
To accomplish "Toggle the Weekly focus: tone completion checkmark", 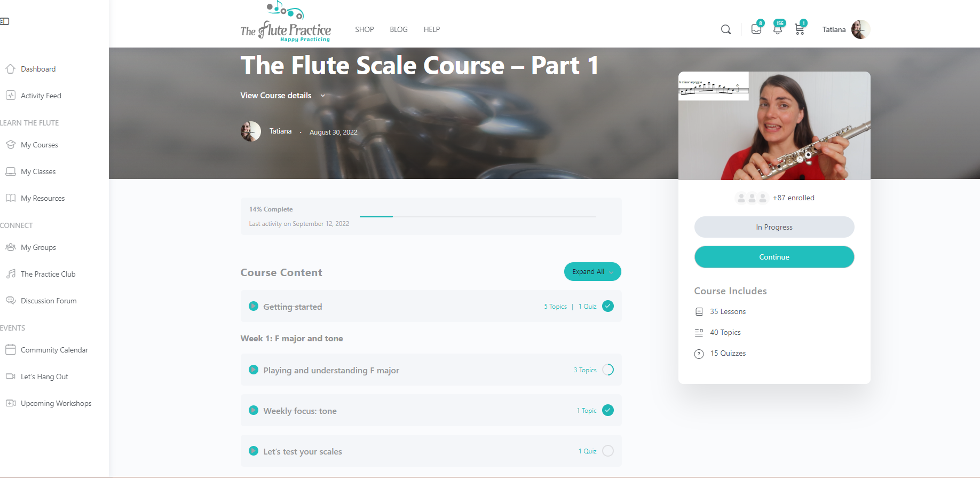I will click(608, 410).
